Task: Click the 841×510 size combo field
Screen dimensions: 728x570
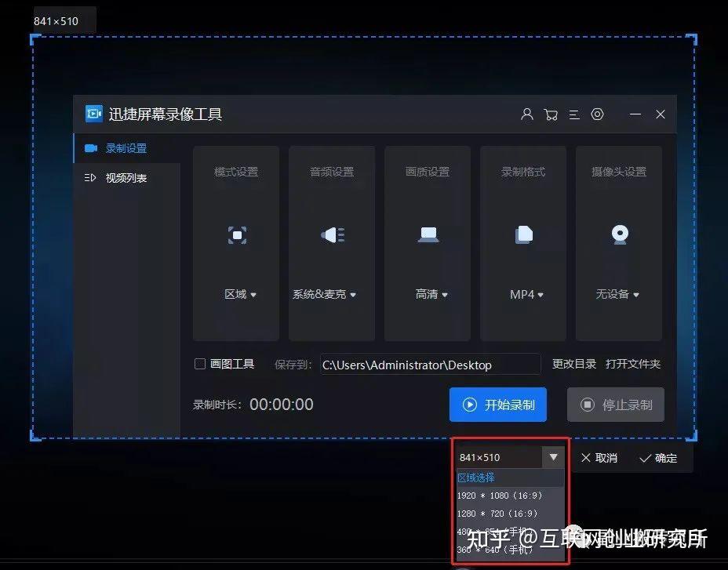Action: (499, 457)
